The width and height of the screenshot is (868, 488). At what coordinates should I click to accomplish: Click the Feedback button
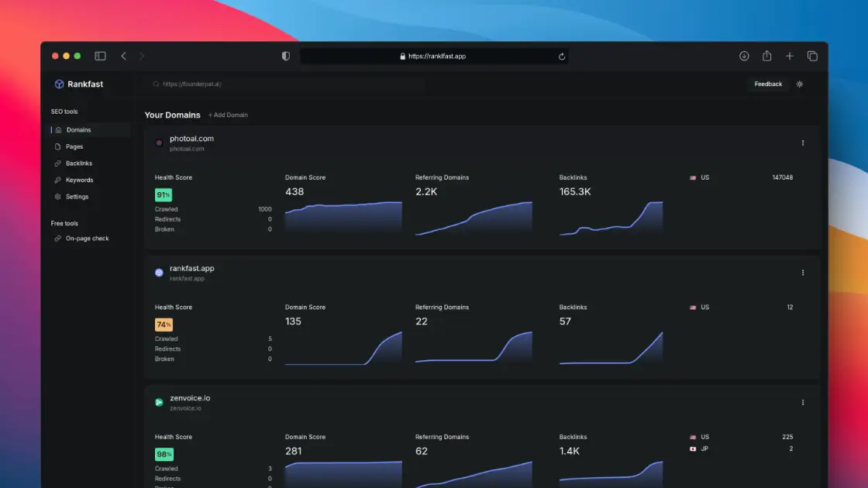pos(768,84)
